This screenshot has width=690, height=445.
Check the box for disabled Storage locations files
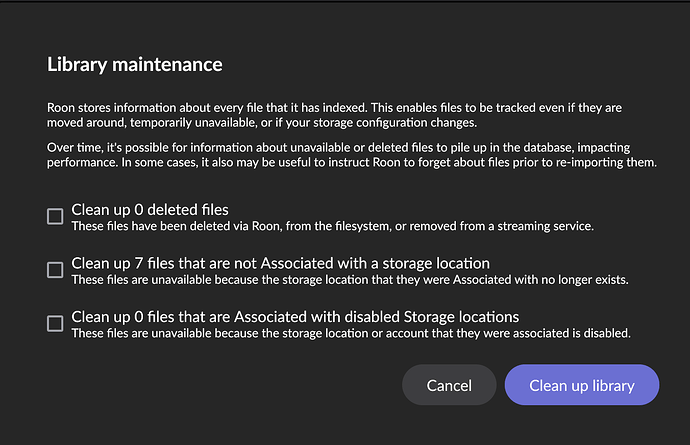pyautogui.click(x=55, y=324)
